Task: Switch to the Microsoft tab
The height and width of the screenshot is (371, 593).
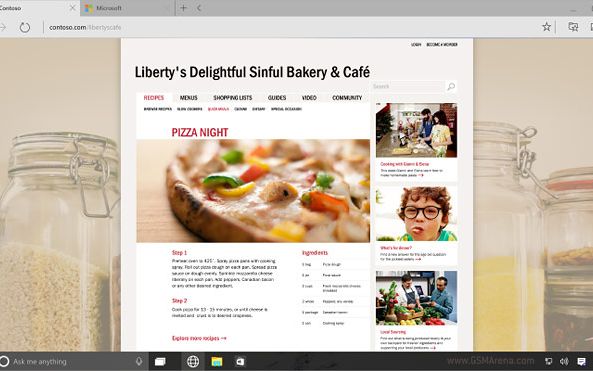Action: [x=127, y=8]
